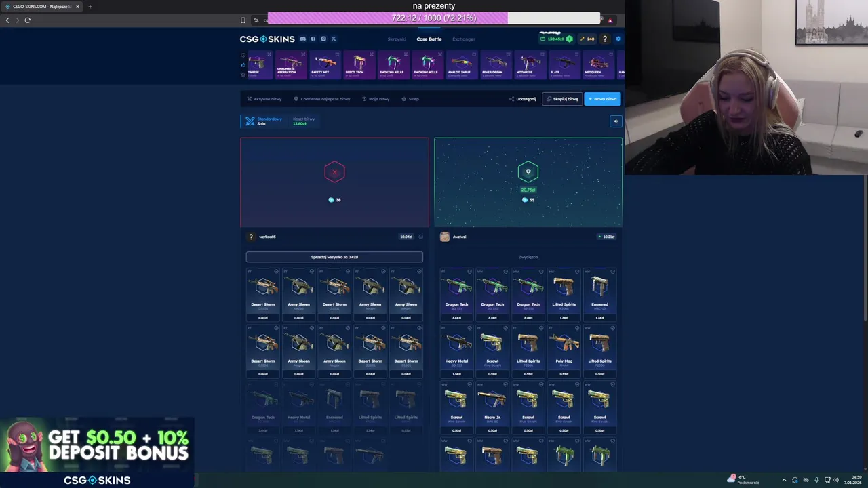Open Case Battle in top navigation
The height and width of the screenshot is (488, 868).
pos(429,39)
